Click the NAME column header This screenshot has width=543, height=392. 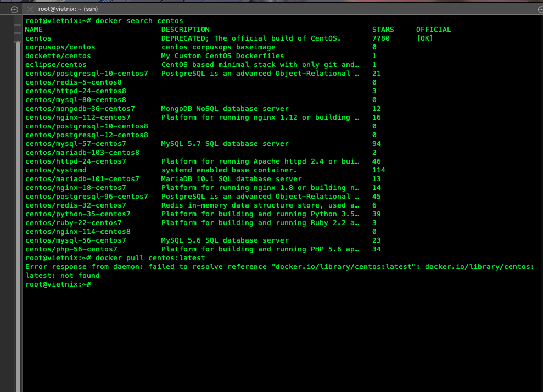[34, 30]
